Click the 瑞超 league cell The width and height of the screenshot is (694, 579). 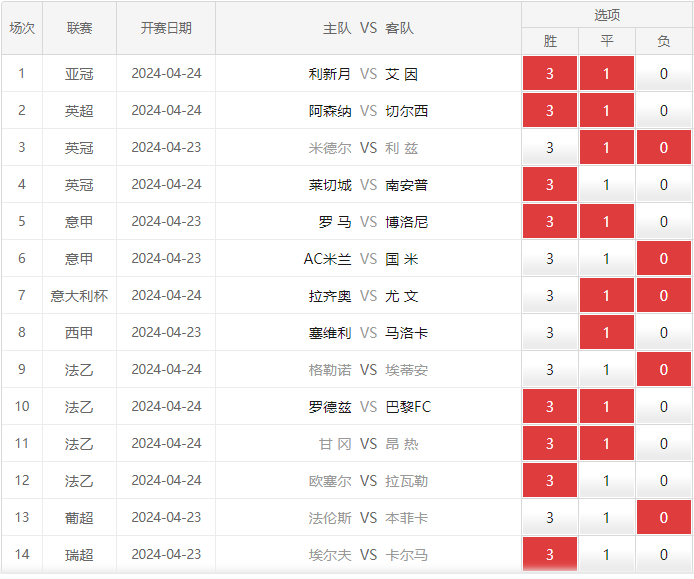point(79,555)
